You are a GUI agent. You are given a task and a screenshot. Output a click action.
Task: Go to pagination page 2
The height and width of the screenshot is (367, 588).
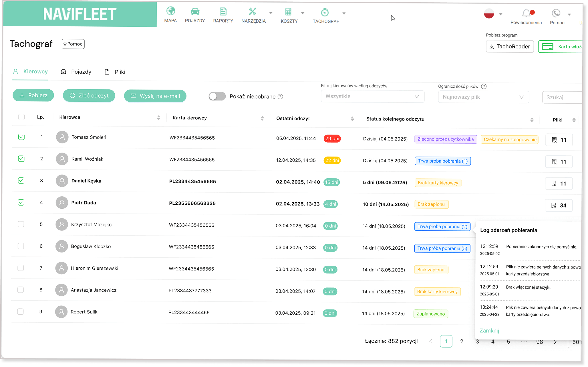[x=462, y=341]
